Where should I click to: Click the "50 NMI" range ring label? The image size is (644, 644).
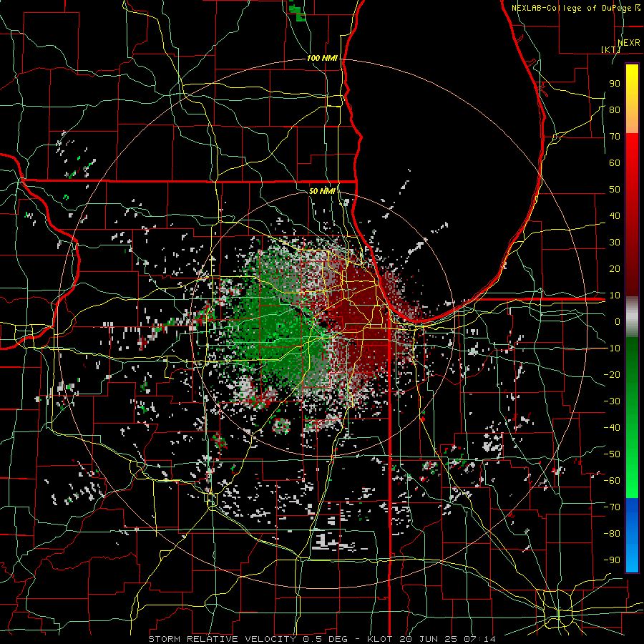pyautogui.click(x=322, y=191)
